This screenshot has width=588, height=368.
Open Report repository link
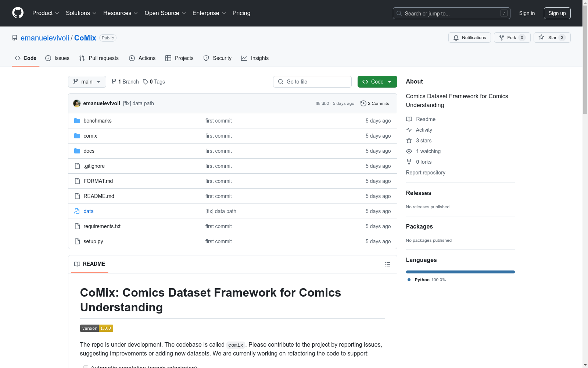[426, 173]
